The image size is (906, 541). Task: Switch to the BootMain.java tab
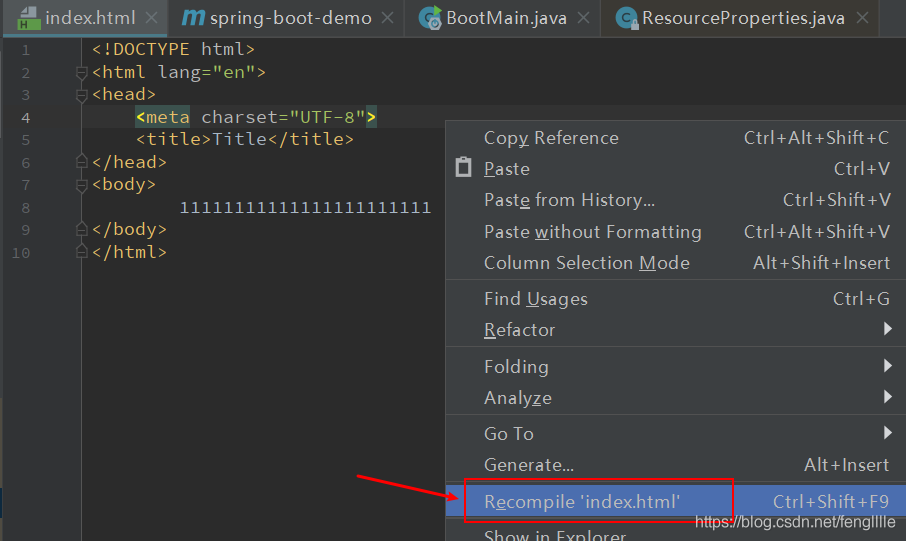(506, 18)
